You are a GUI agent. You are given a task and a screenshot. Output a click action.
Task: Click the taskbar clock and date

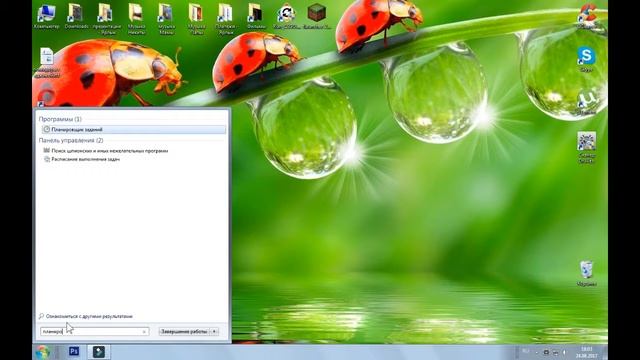(587, 352)
